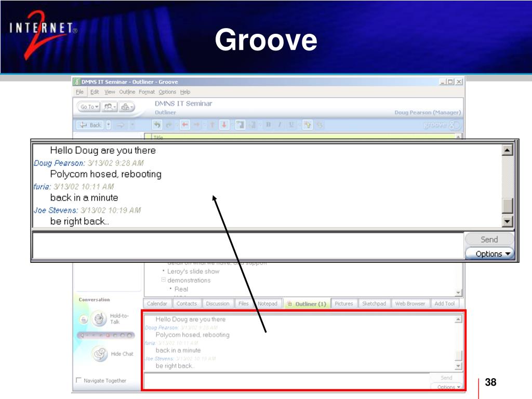Switch to the Discussion tab

pos(218,303)
